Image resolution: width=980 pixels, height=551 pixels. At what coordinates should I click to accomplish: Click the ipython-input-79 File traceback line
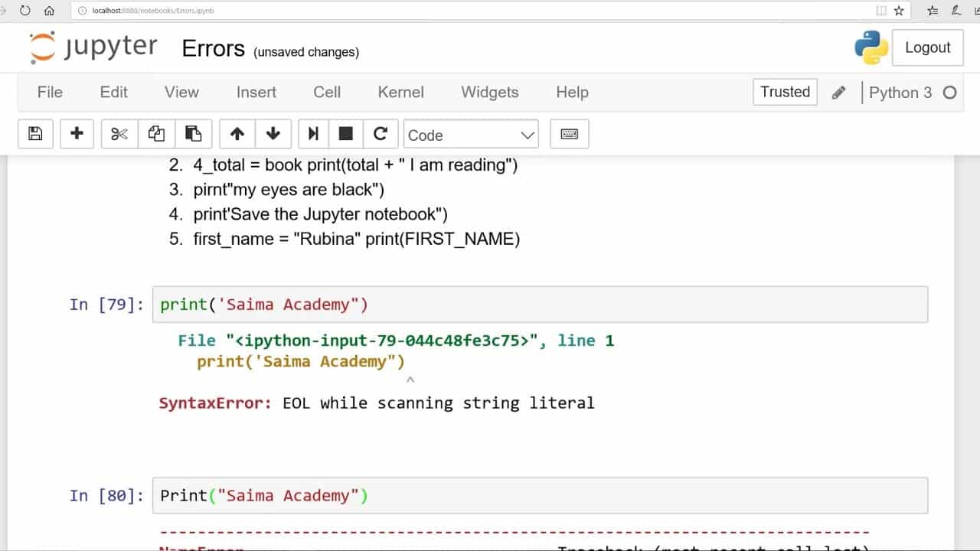pos(396,341)
